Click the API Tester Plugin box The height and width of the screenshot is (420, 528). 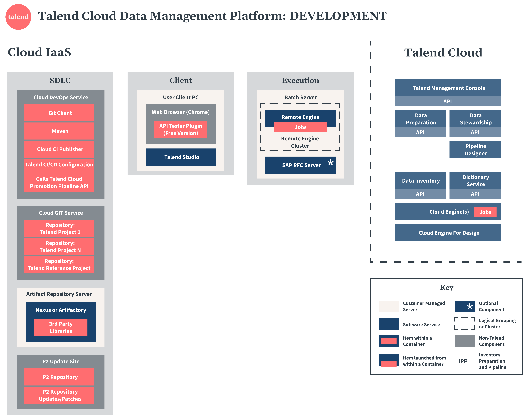tap(181, 129)
